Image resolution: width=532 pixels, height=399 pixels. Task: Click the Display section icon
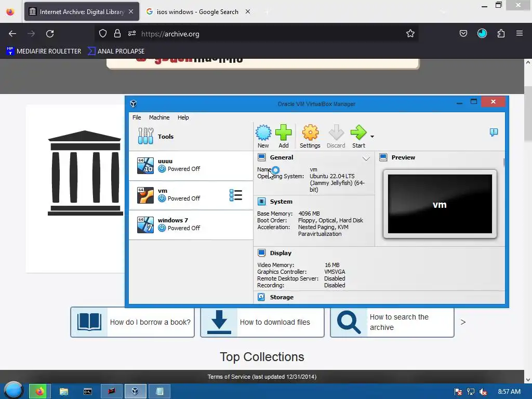262,253
